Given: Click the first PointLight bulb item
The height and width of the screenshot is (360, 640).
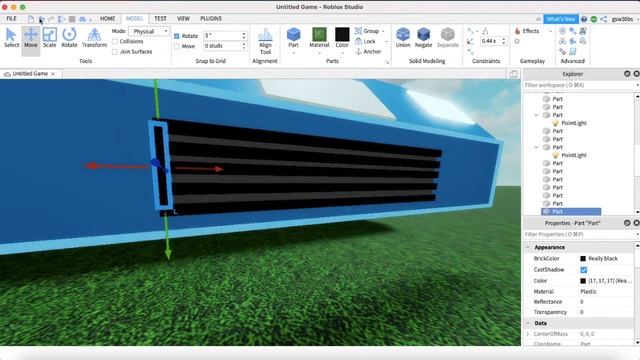Looking at the screenshot, I should (556, 123).
